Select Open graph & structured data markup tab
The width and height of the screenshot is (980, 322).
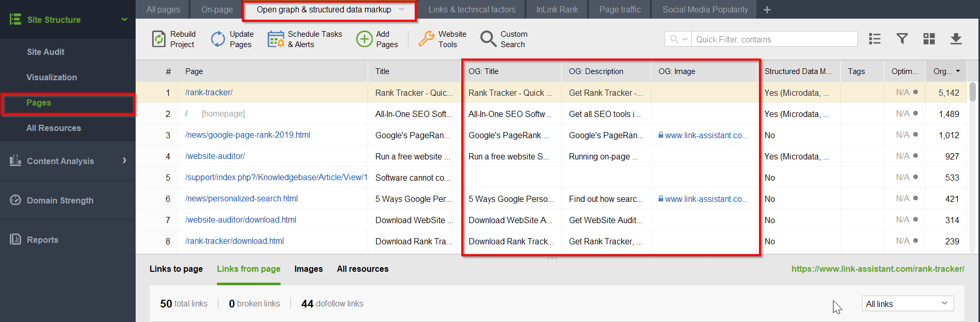(x=324, y=9)
